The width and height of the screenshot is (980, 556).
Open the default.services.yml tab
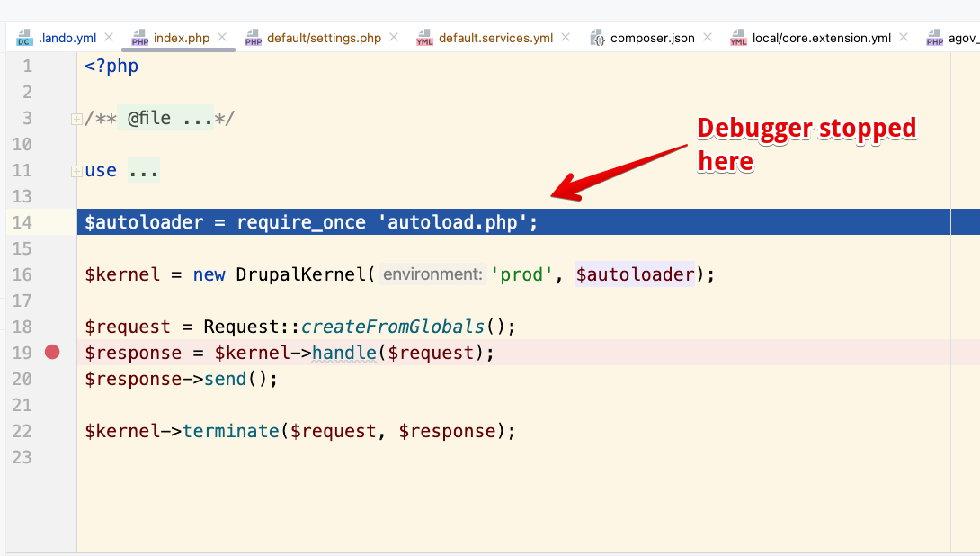pos(495,38)
